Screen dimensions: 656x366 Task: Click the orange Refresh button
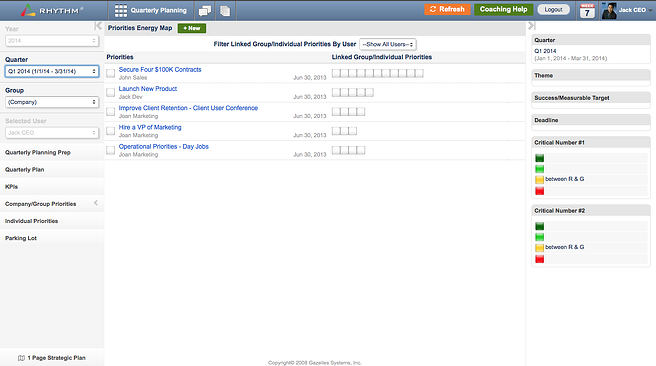pyautogui.click(x=447, y=9)
